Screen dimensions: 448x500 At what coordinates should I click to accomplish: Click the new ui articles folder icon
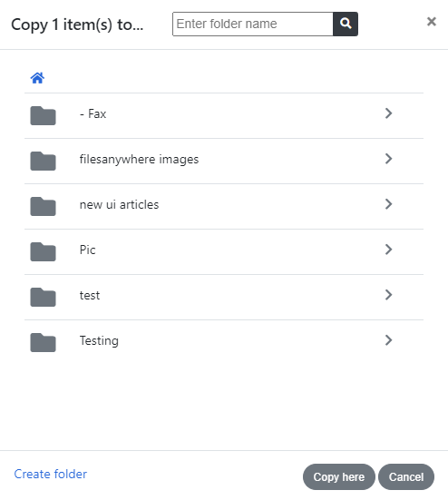[43, 206]
